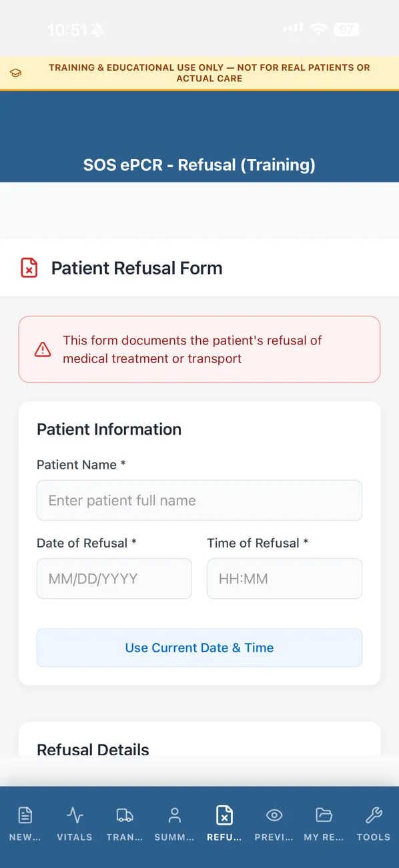Click the warning triangle in the alert box
Screen dimensions: 399x868
pyautogui.click(x=43, y=349)
